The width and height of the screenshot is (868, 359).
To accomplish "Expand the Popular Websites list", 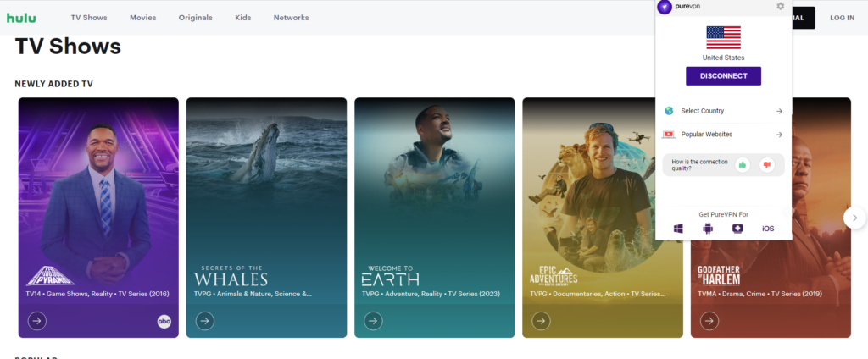I will click(x=723, y=134).
